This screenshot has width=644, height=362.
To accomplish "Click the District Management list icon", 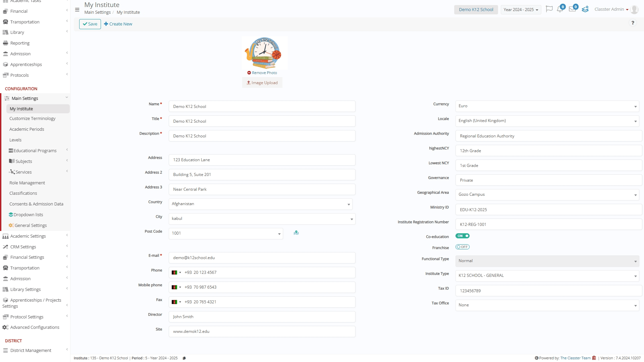I will [x=5, y=351].
